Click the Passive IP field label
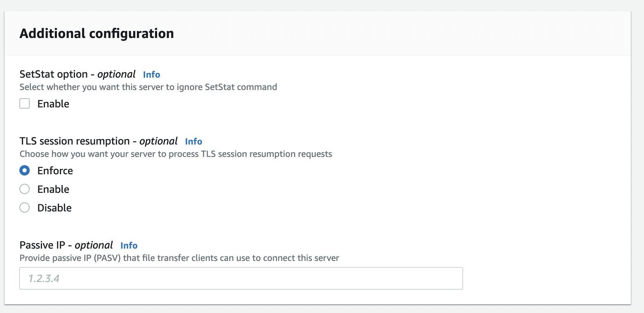The height and width of the screenshot is (313, 644). (66, 245)
